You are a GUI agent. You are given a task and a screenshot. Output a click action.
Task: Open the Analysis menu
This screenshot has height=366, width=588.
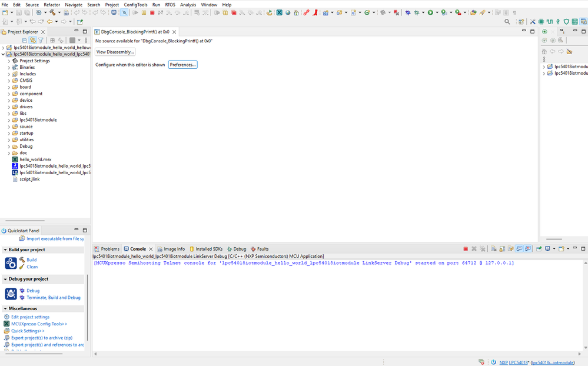(x=188, y=5)
